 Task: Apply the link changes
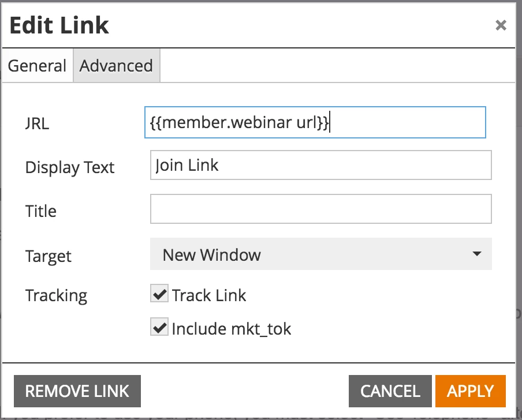pyautogui.click(x=471, y=391)
